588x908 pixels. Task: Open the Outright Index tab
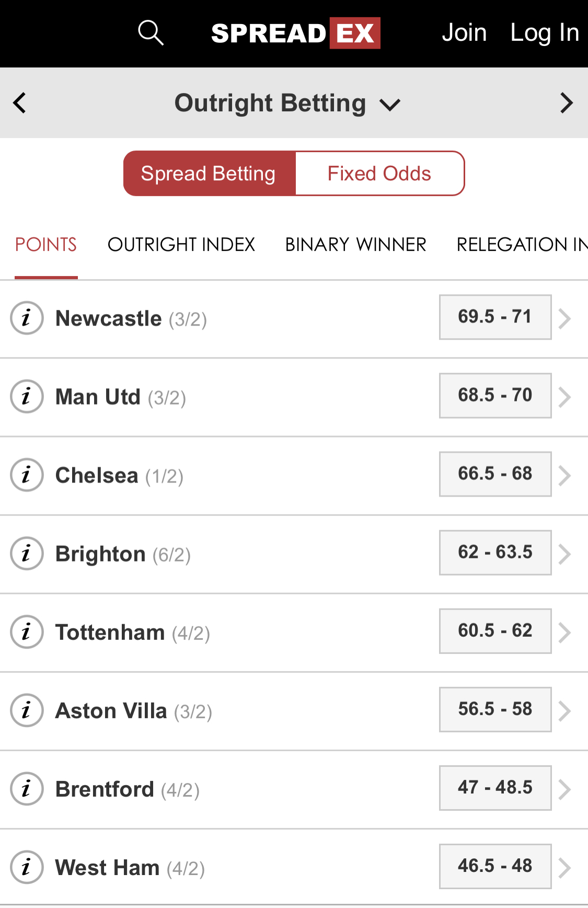coord(181,245)
